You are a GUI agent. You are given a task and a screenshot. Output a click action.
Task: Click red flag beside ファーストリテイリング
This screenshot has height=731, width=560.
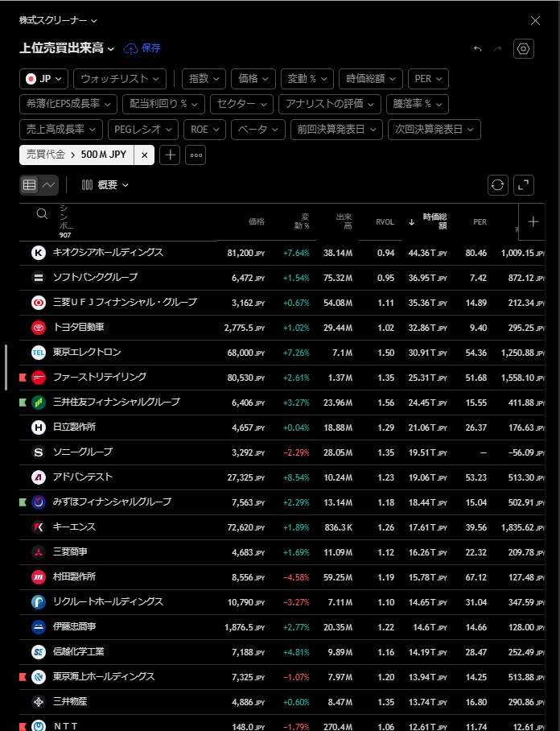pos(23,378)
